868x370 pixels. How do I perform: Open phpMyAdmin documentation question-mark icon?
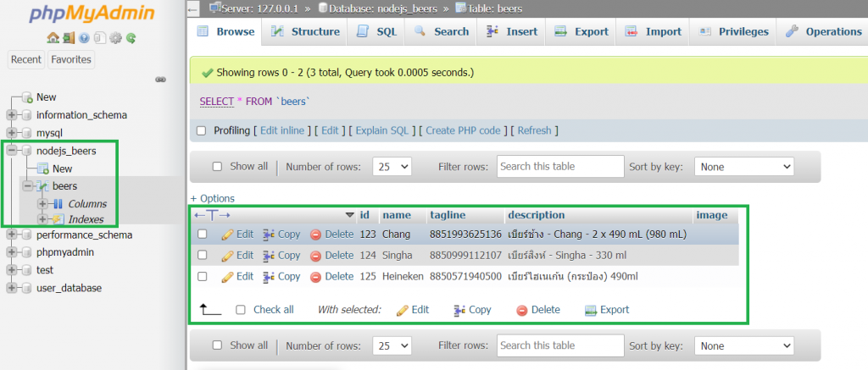point(84,38)
